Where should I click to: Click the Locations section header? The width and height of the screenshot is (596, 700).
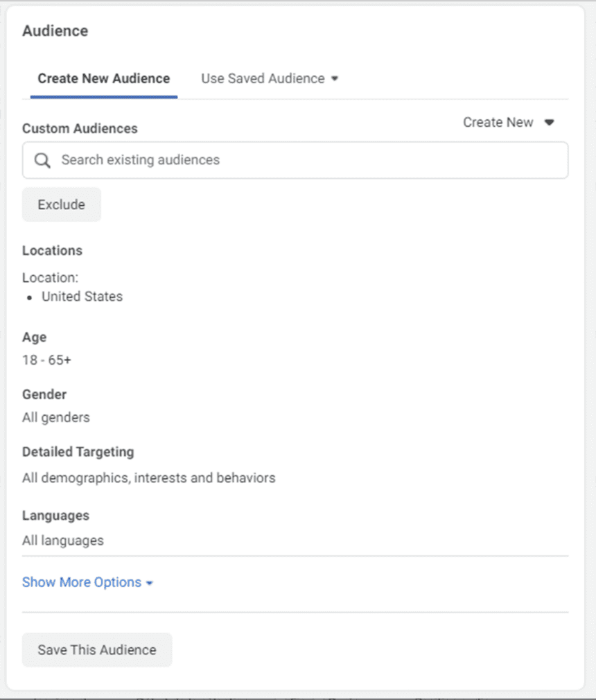pyautogui.click(x=52, y=251)
